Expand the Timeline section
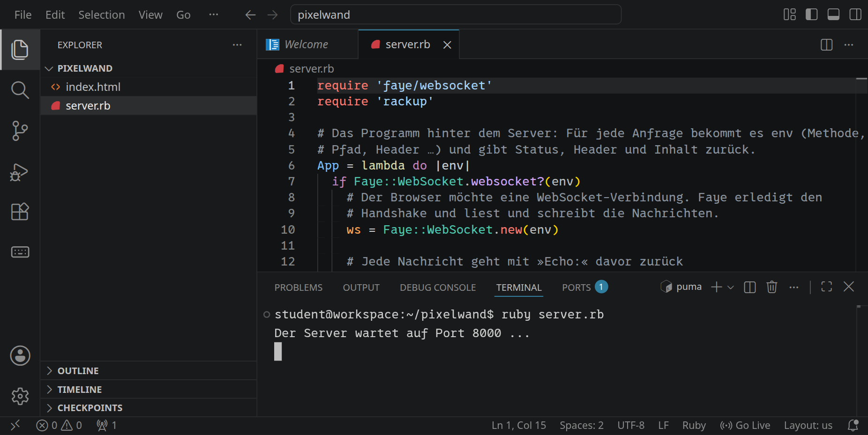 (149, 390)
